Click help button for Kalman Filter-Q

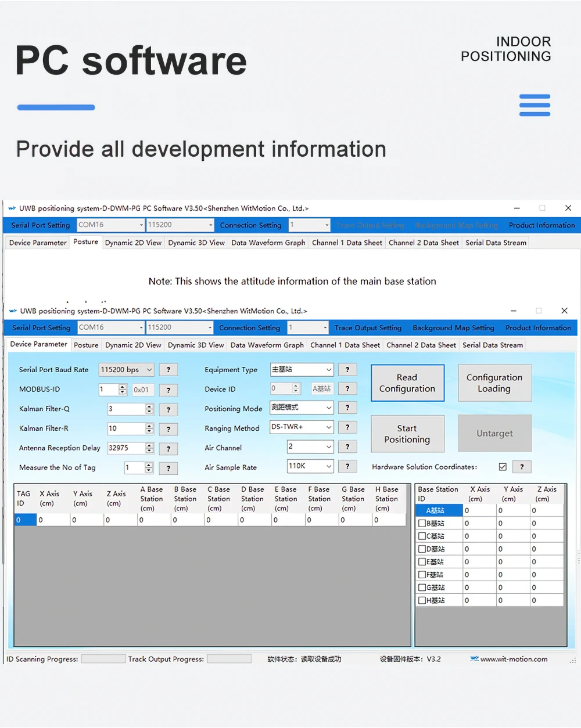coord(168,410)
